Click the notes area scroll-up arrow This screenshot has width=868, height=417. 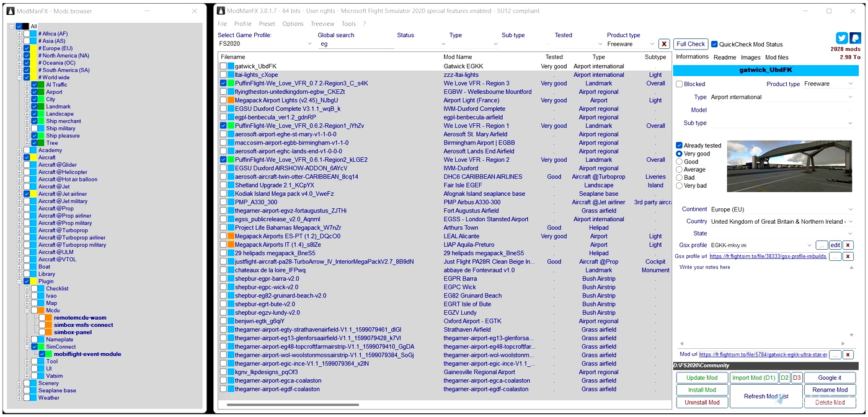[851, 268]
